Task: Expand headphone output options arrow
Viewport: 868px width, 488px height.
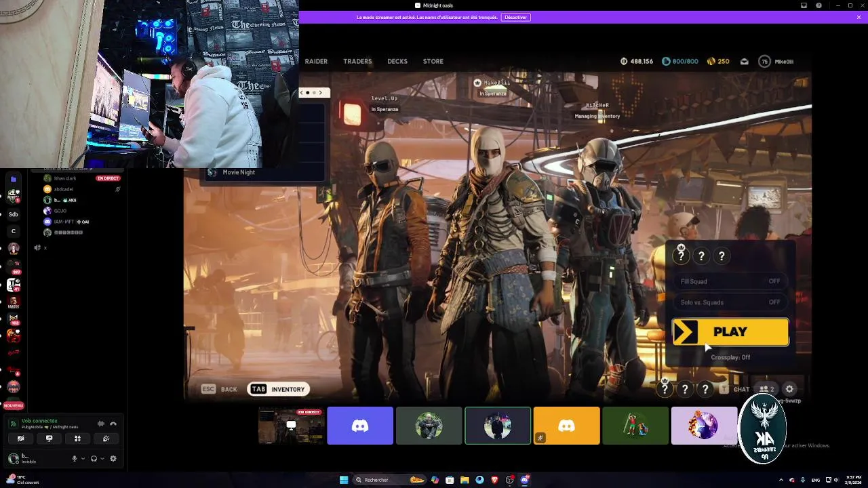Action: click(x=102, y=459)
